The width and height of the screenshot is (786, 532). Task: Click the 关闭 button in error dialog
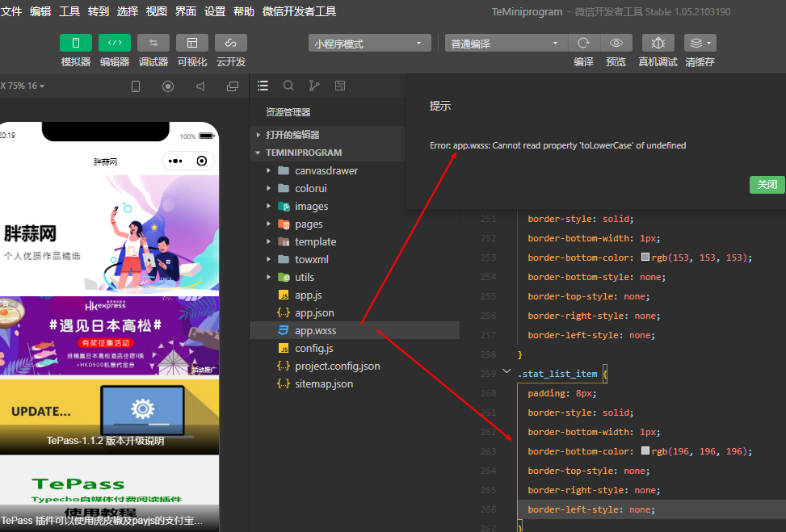[767, 185]
